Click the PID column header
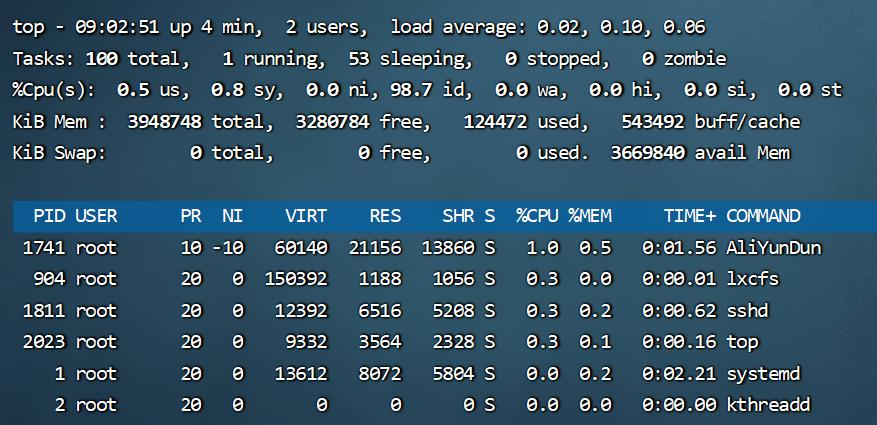This screenshot has height=425, width=877. [49, 216]
